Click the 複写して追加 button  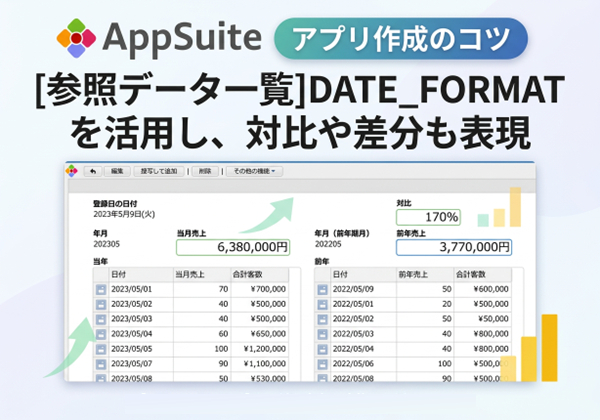pyautogui.click(x=159, y=171)
